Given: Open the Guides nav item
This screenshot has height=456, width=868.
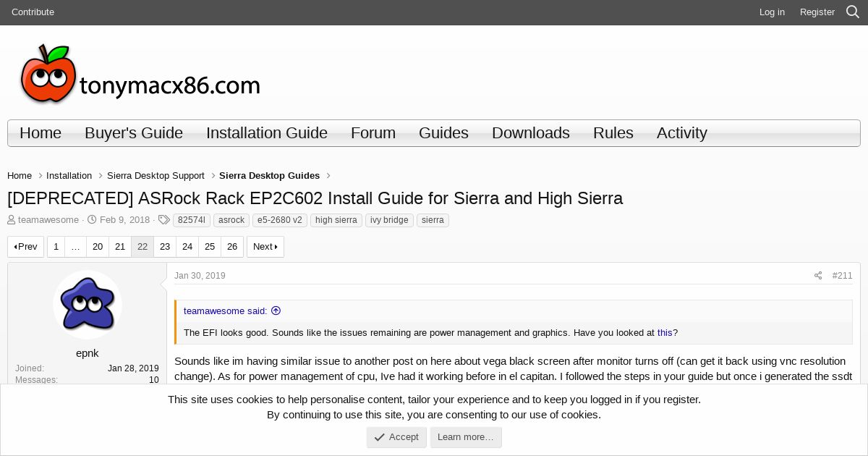Looking at the screenshot, I should point(443,133).
